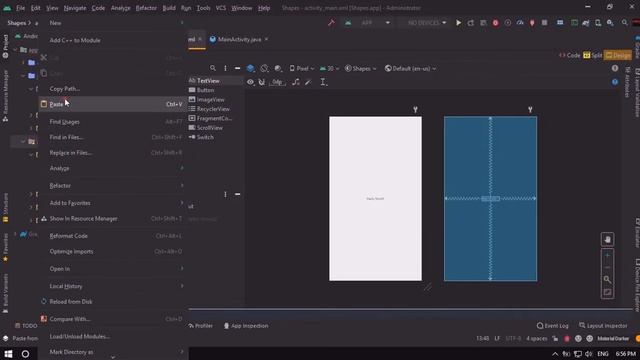Toggle orientation icon for preview

tap(264, 68)
